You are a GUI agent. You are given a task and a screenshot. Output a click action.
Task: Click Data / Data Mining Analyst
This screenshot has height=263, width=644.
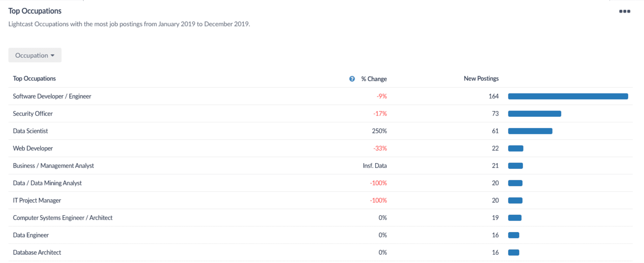[47, 183]
